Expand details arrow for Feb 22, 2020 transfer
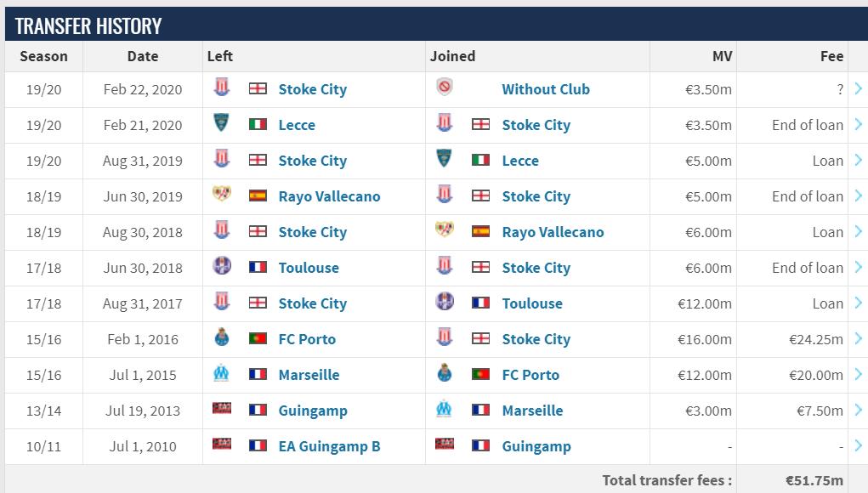Image resolution: width=868 pixels, height=493 pixels. [x=858, y=88]
